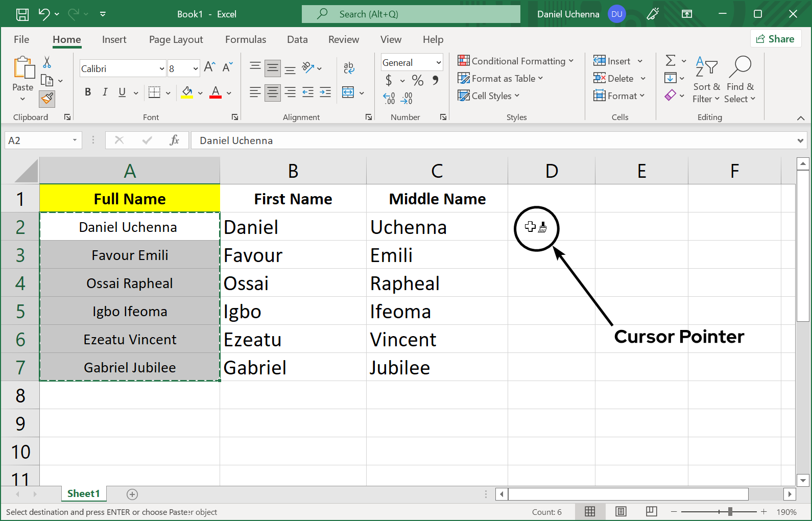Click the AutoSum sigma icon
This screenshot has height=521, width=812.
pos(671,61)
